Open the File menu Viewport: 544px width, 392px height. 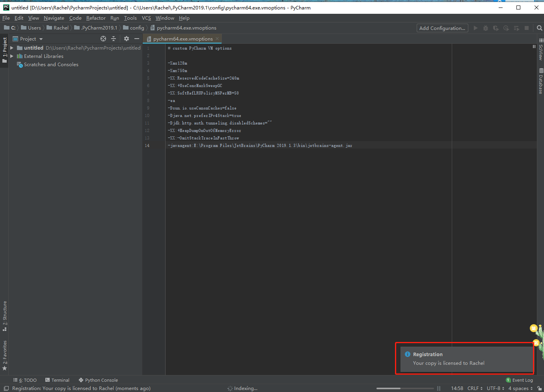(6, 18)
